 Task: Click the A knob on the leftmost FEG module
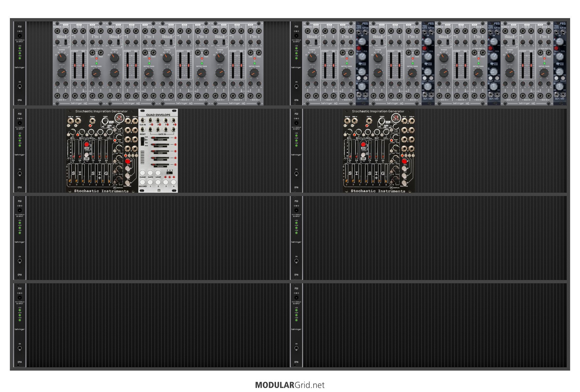click(x=362, y=42)
